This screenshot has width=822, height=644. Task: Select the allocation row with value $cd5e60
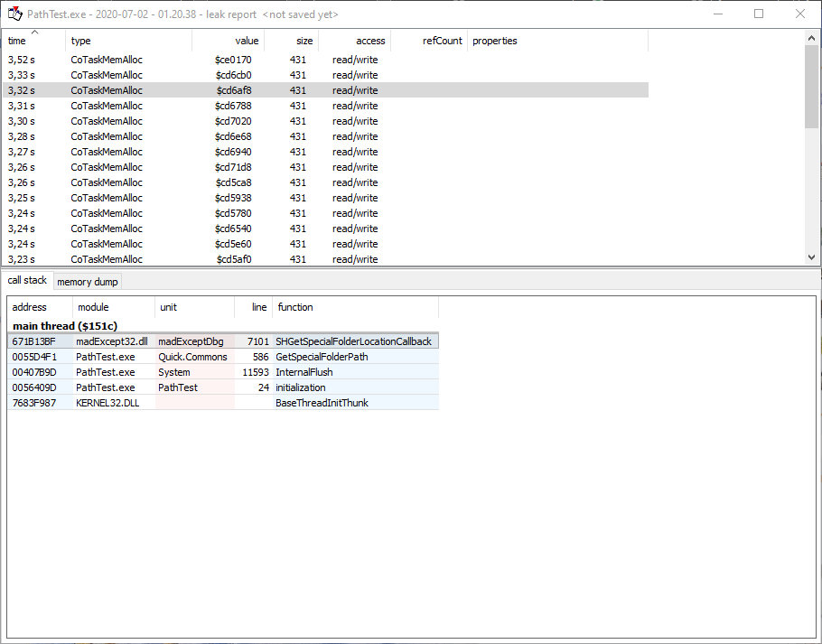click(x=325, y=244)
